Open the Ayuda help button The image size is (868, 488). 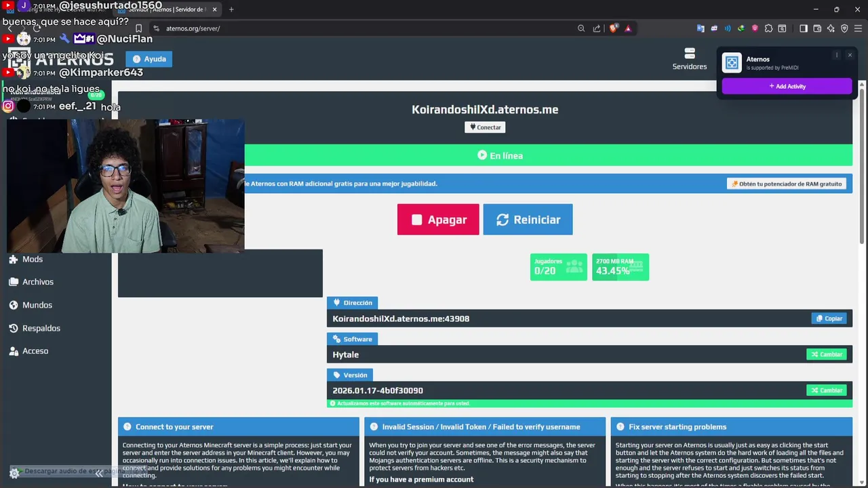pos(149,59)
